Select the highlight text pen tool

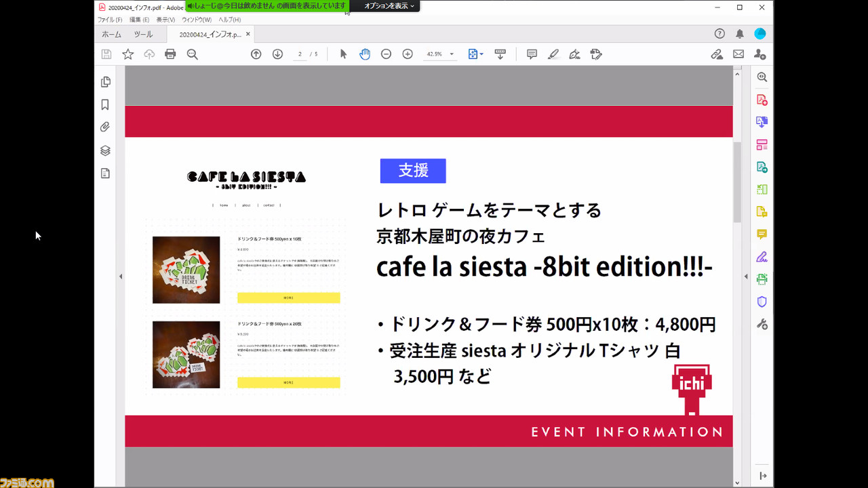(553, 54)
